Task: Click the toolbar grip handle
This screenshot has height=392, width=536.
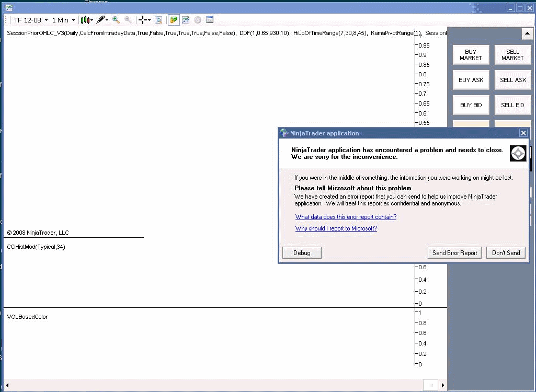Action: (6, 20)
